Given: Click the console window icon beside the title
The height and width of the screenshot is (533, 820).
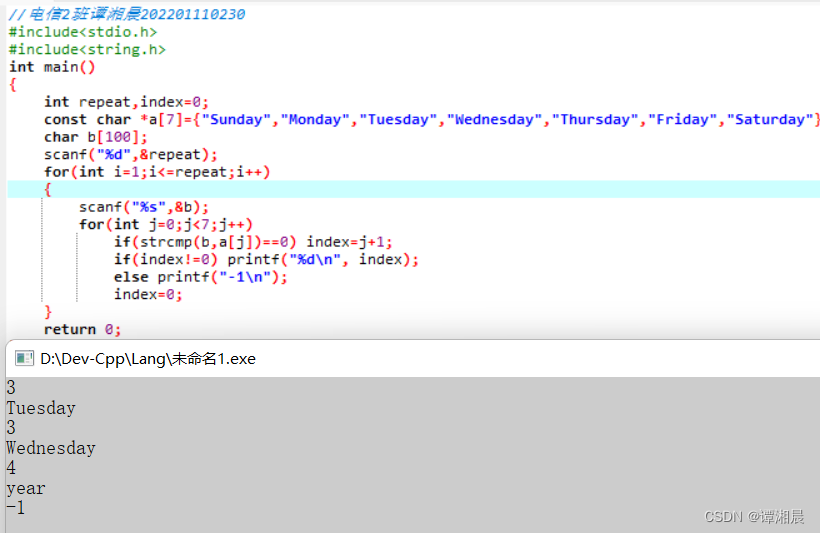Looking at the screenshot, I should point(24,358).
